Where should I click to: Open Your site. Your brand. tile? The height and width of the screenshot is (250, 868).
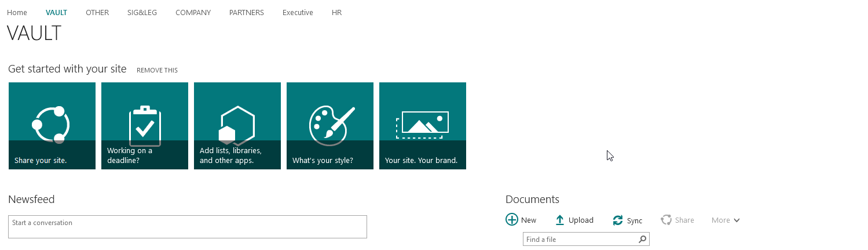click(x=423, y=126)
